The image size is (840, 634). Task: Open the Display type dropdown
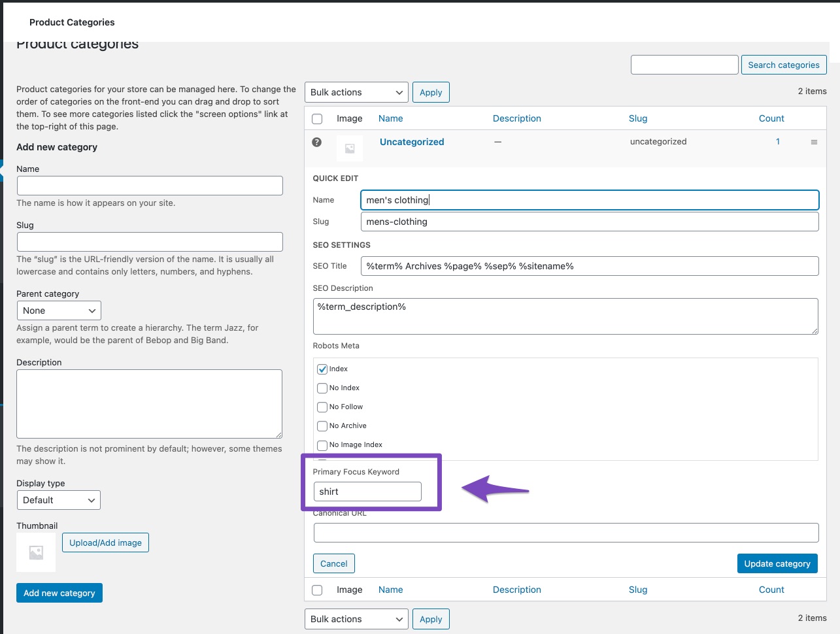coord(59,500)
